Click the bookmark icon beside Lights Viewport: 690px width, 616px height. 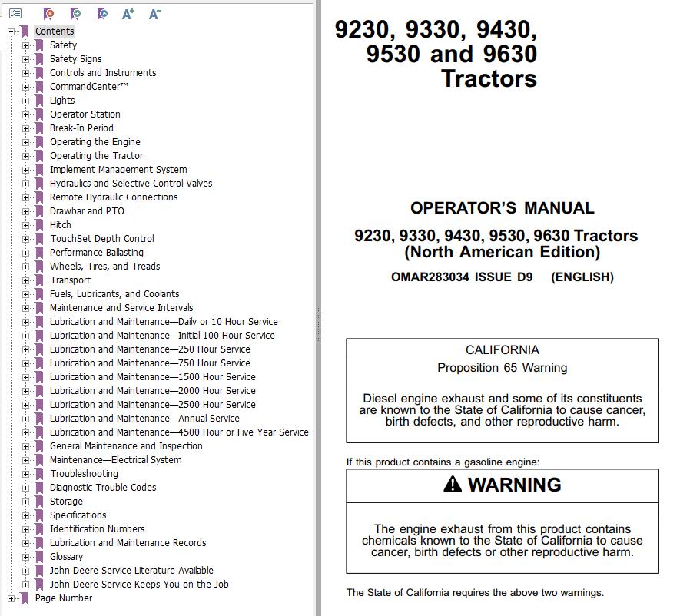point(39,101)
